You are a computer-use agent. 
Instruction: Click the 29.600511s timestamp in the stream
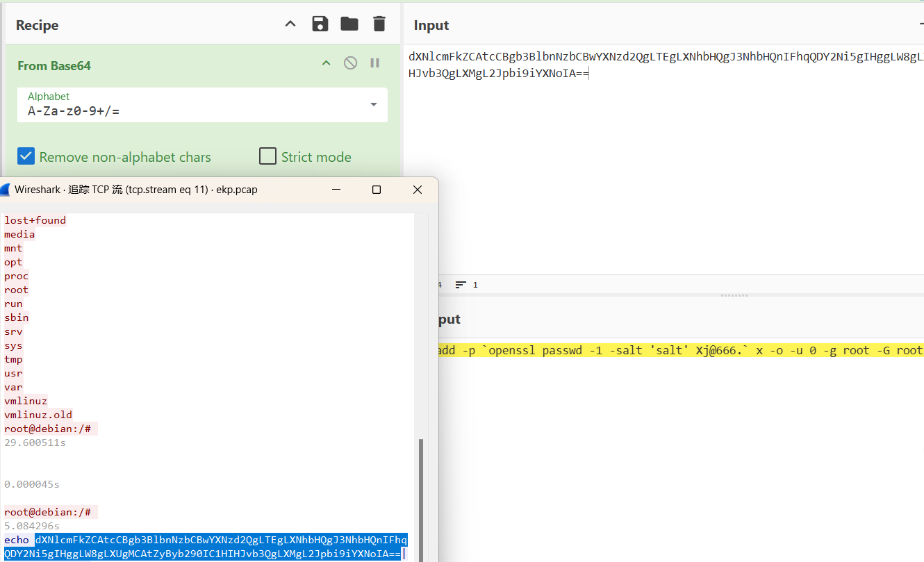tap(35, 443)
